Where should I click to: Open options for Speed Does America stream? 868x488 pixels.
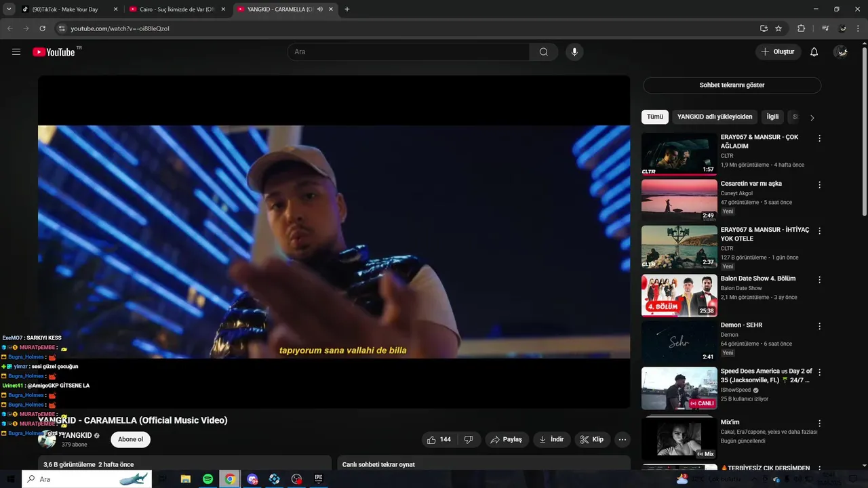(819, 372)
